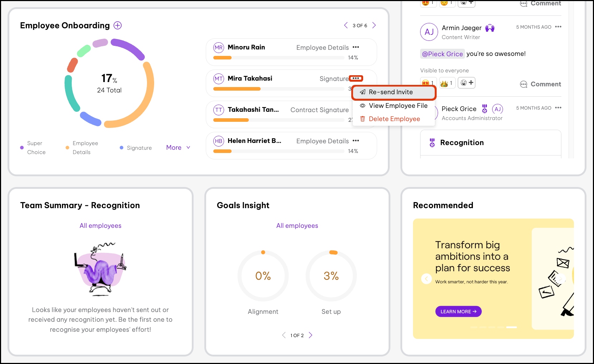This screenshot has width=594, height=364.
Task: Expand the More legend dropdown
Action: [178, 148]
